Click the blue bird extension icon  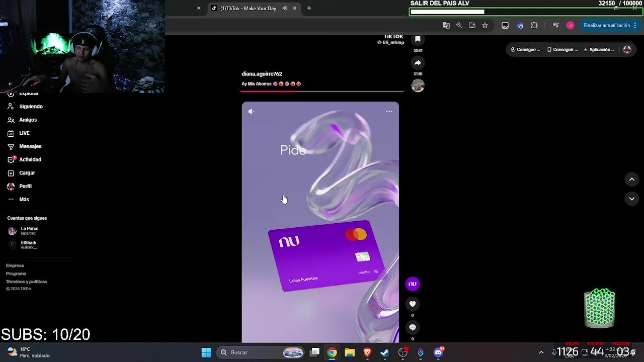[x=520, y=25]
